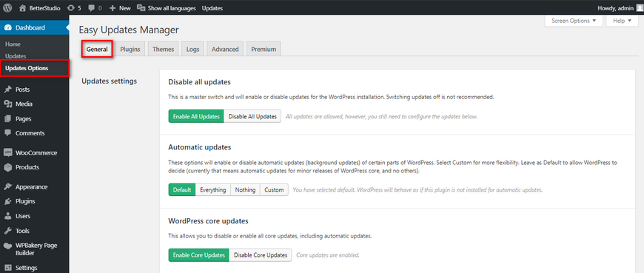The image size is (644, 273).
Task: Select Enable Core Updates option
Action: (x=199, y=255)
